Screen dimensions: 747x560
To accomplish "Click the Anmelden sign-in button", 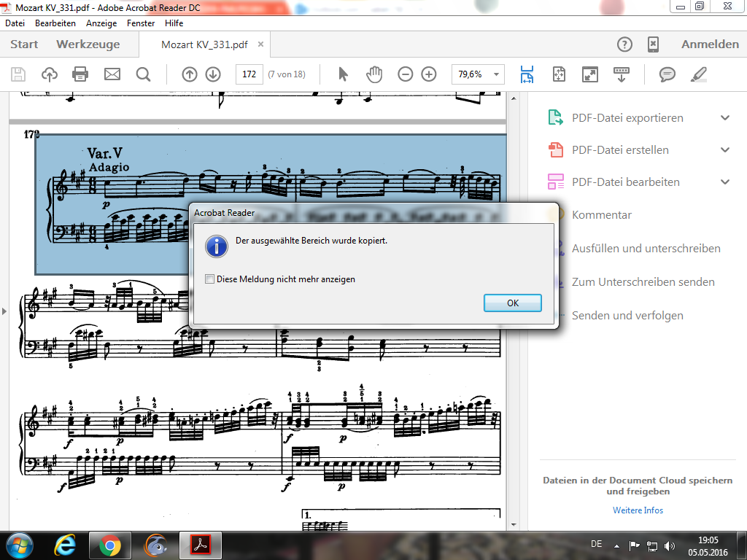I will point(710,44).
